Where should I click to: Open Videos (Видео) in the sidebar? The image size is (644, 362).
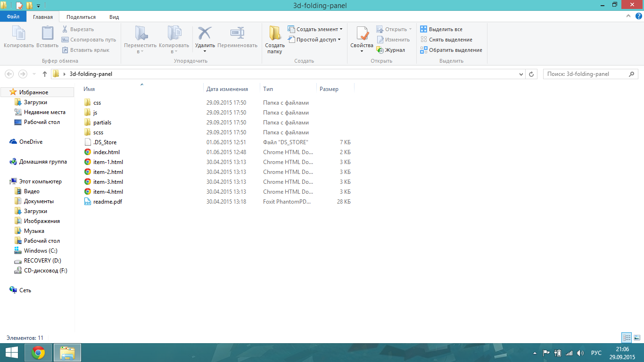click(x=32, y=191)
